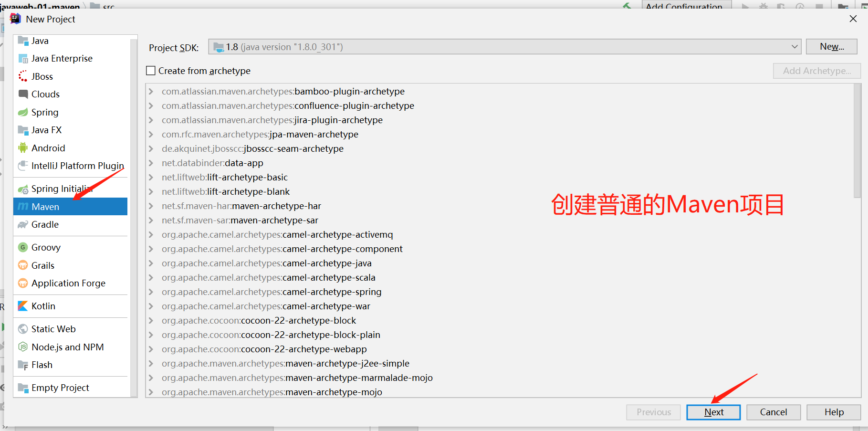The image size is (868, 431).
Task: Click the Empty Project folder icon
Action: 23,388
